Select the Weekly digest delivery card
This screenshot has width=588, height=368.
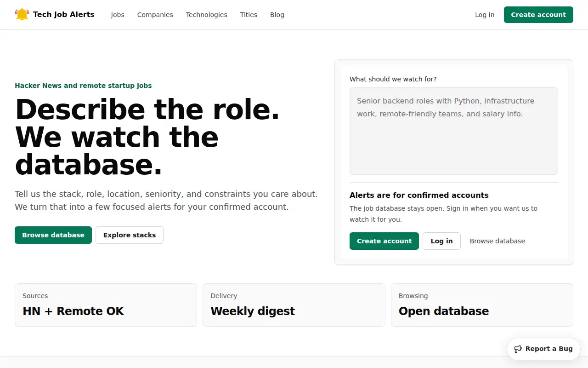click(x=294, y=305)
